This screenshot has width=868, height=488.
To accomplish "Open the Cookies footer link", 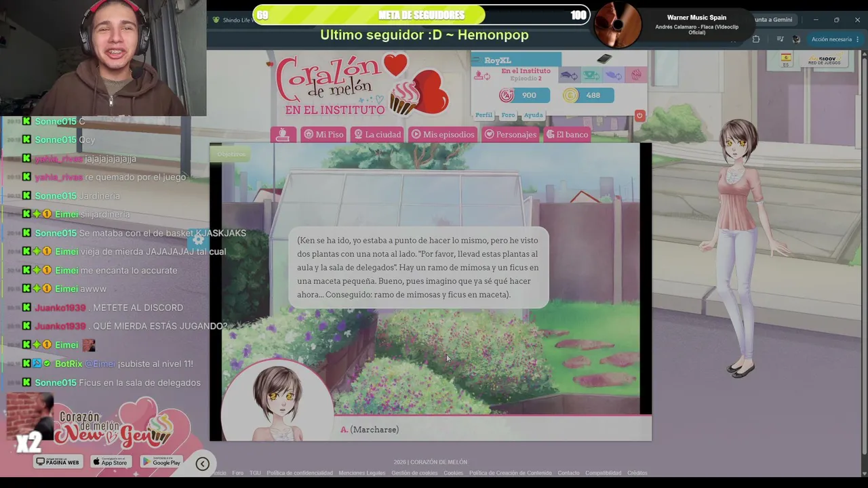I will point(453,473).
